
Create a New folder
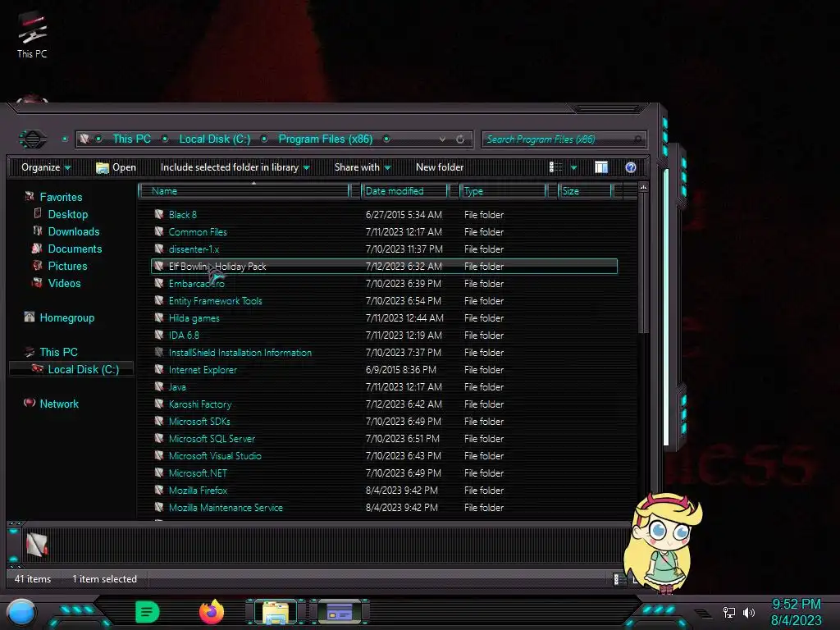440,167
